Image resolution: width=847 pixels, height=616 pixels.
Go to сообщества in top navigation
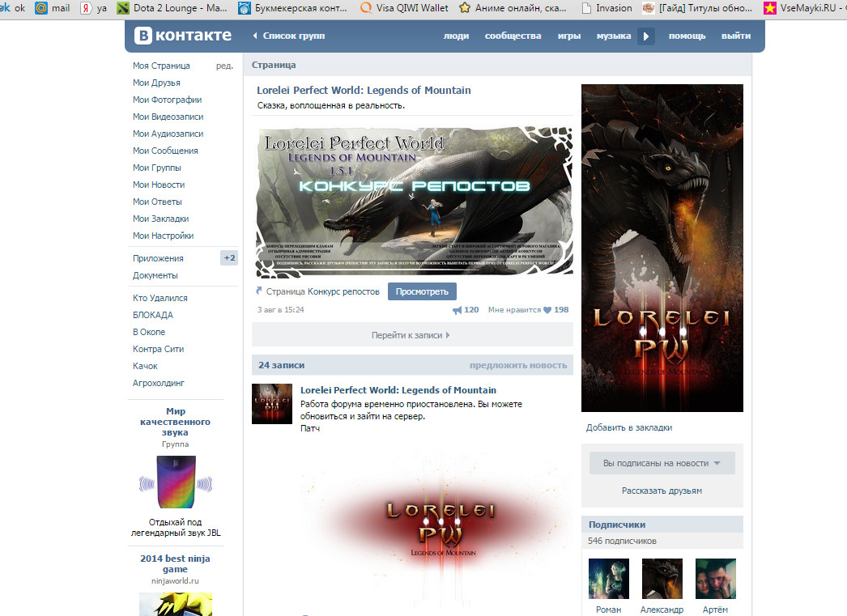coord(513,36)
